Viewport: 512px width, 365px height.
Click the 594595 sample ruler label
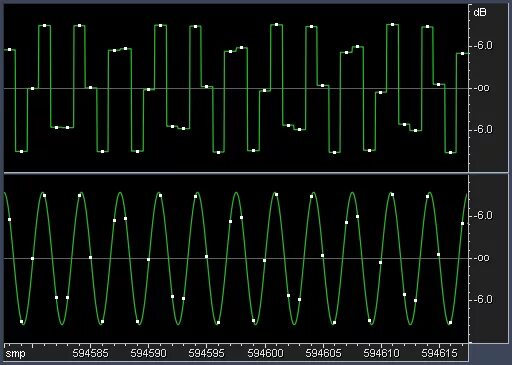(x=206, y=353)
